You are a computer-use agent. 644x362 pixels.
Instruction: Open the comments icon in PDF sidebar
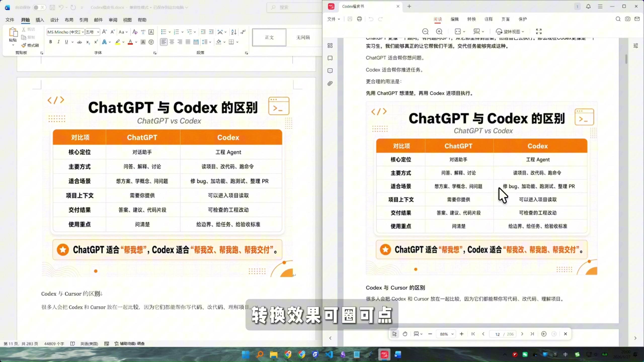click(330, 71)
